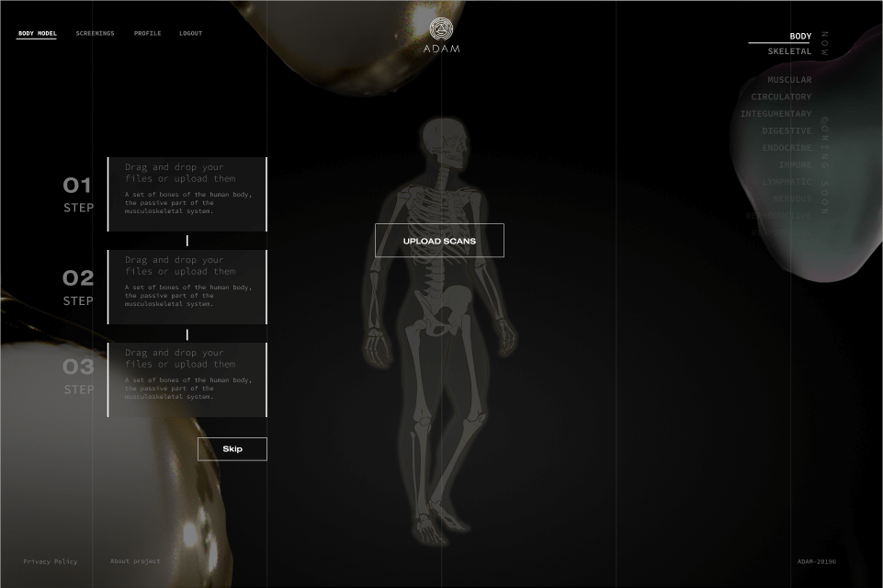Viewport: 883px width, 588px height.
Task: Select the Body tab in system list
Action: pos(800,36)
